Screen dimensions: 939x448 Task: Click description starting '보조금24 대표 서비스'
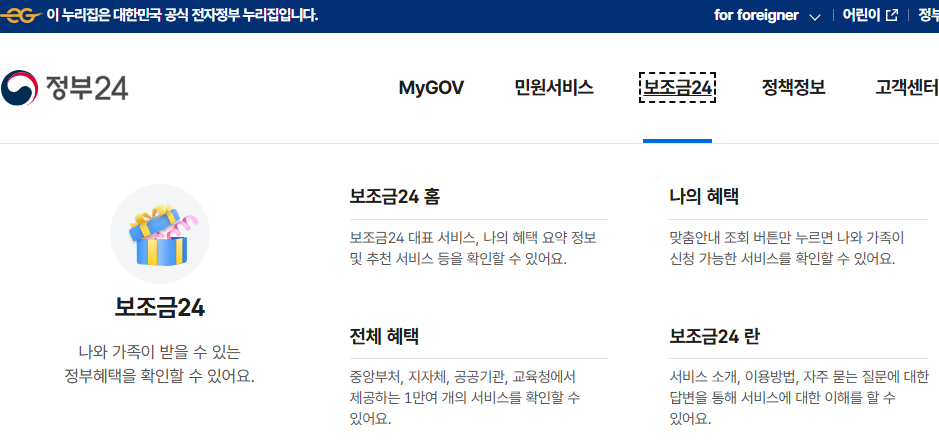(473, 249)
